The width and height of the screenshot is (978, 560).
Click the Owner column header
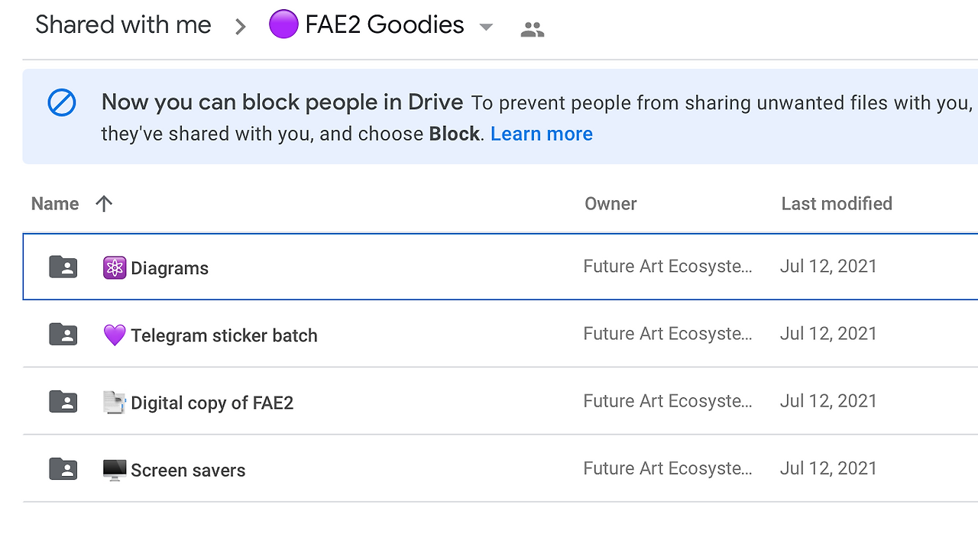(610, 204)
